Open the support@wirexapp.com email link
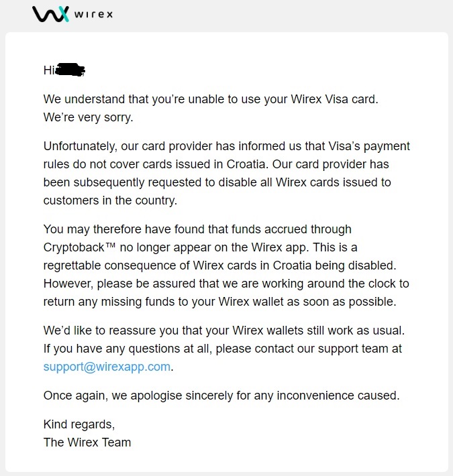The width and height of the screenshot is (453, 476). 107,366
